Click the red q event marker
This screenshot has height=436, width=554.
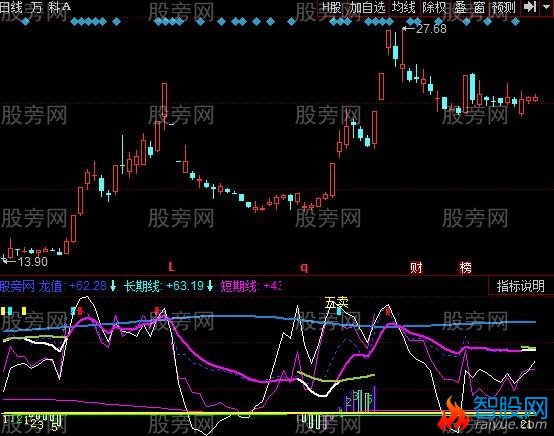(304, 267)
